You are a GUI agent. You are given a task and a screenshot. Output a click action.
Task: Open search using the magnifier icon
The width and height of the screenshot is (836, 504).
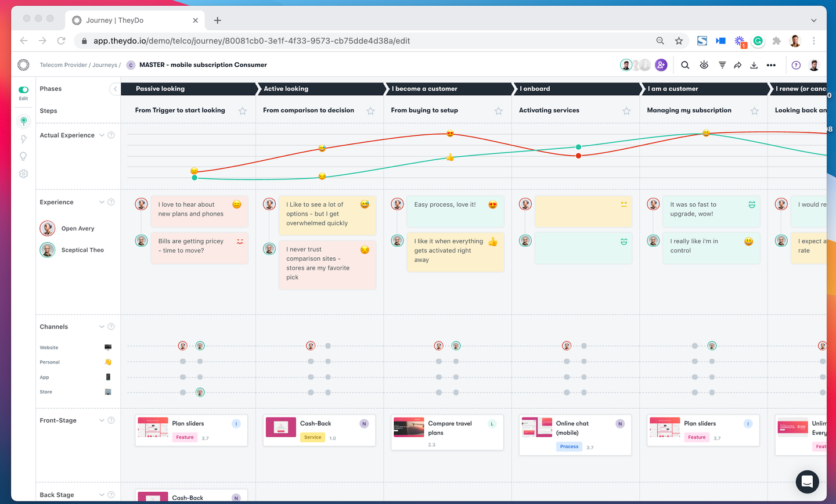[x=685, y=65]
